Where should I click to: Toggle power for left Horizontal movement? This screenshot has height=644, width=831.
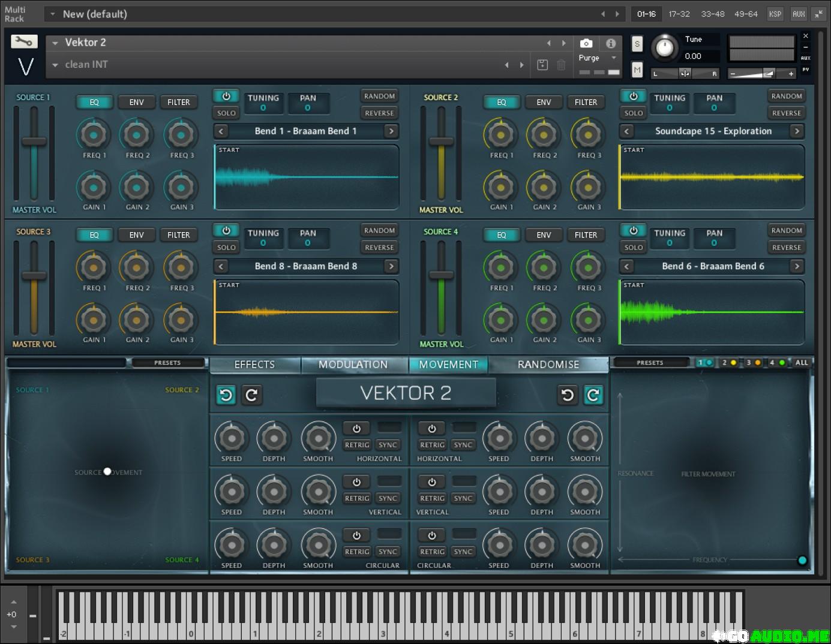coord(356,428)
